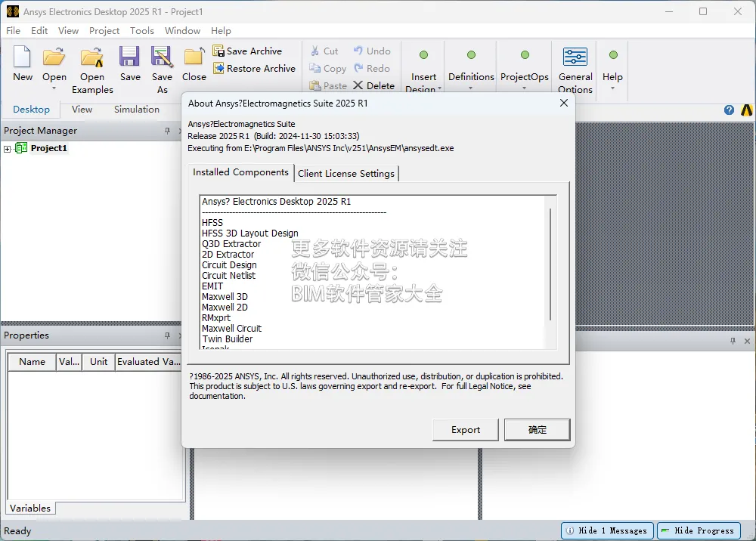Open the ProjectOps dropdown arrow

click(524, 88)
